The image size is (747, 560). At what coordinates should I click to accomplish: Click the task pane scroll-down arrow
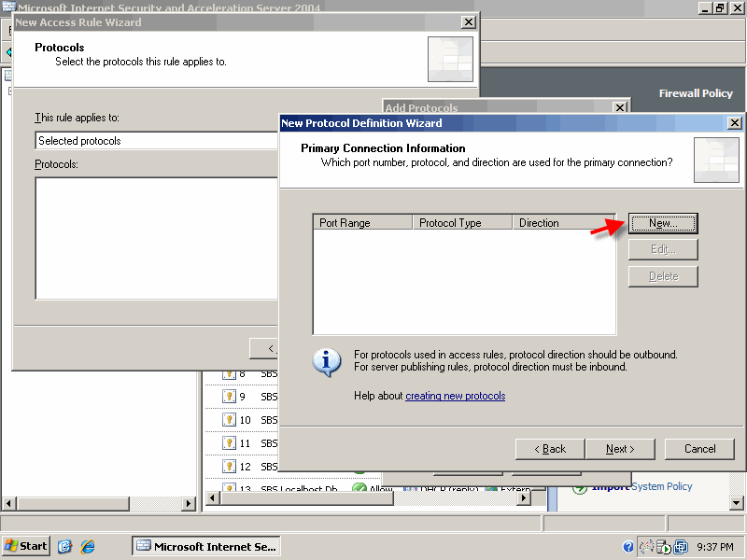(x=736, y=503)
